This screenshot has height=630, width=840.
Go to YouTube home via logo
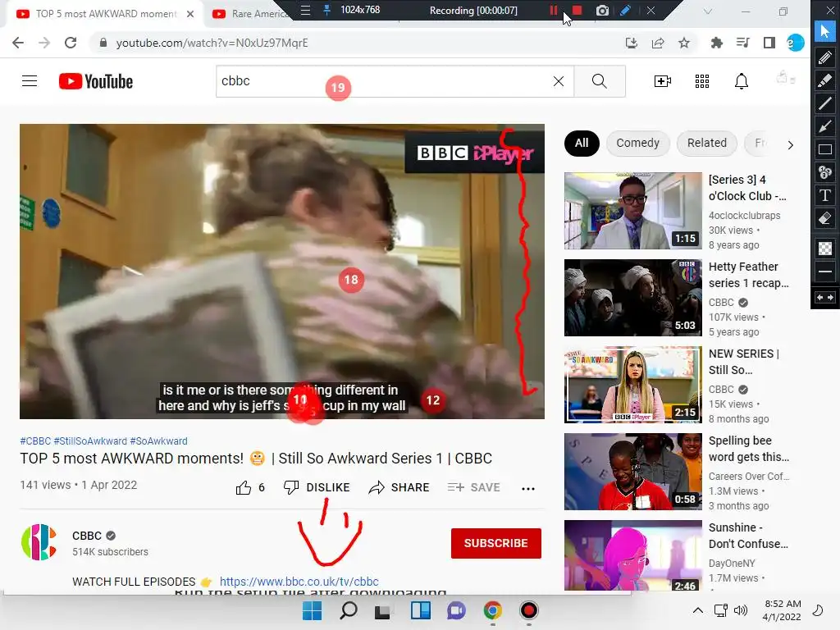click(x=96, y=81)
